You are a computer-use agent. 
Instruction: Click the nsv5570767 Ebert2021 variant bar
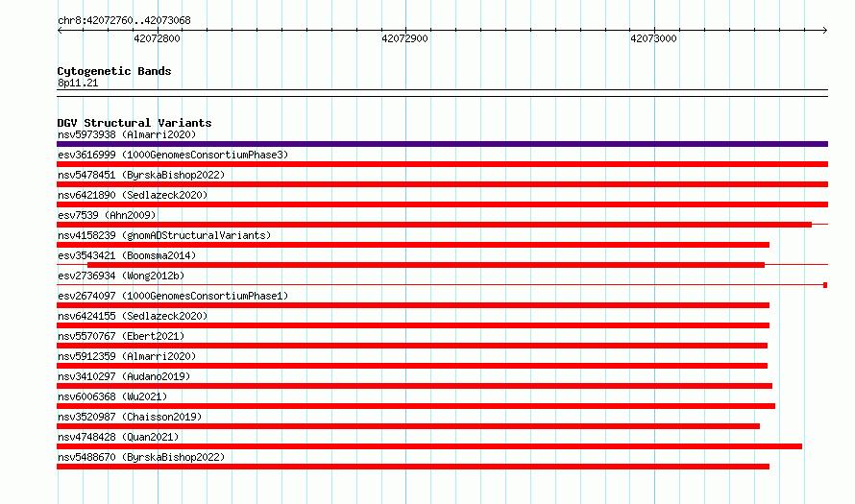pyautogui.click(x=412, y=346)
